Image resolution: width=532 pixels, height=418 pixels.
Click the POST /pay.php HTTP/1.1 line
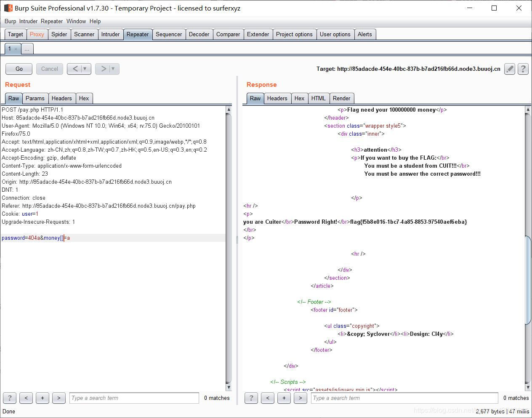32,110
